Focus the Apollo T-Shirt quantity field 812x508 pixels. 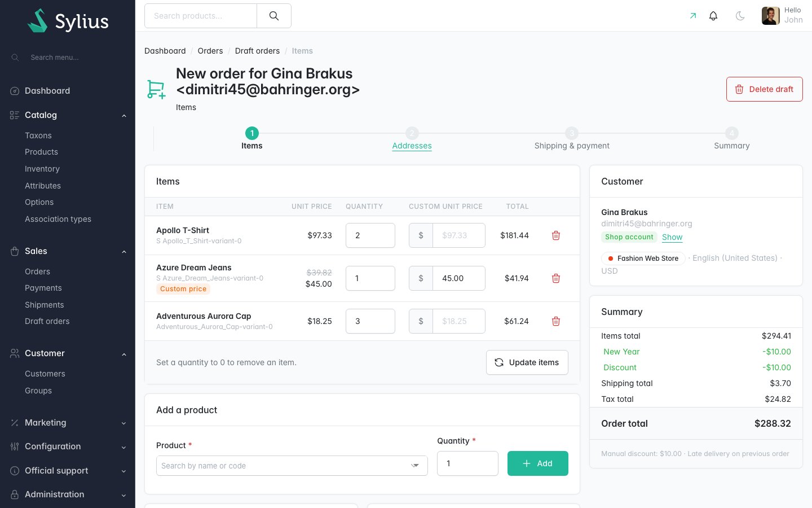(370, 235)
